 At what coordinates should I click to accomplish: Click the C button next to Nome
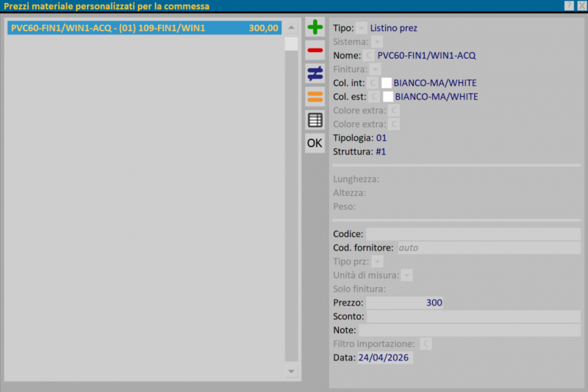click(369, 55)
